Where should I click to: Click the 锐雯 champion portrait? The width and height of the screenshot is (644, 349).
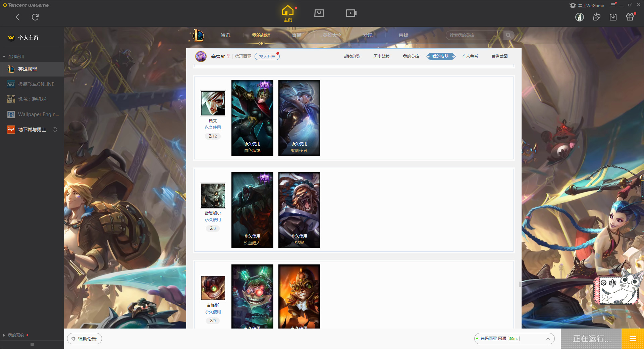pos(213,103)
